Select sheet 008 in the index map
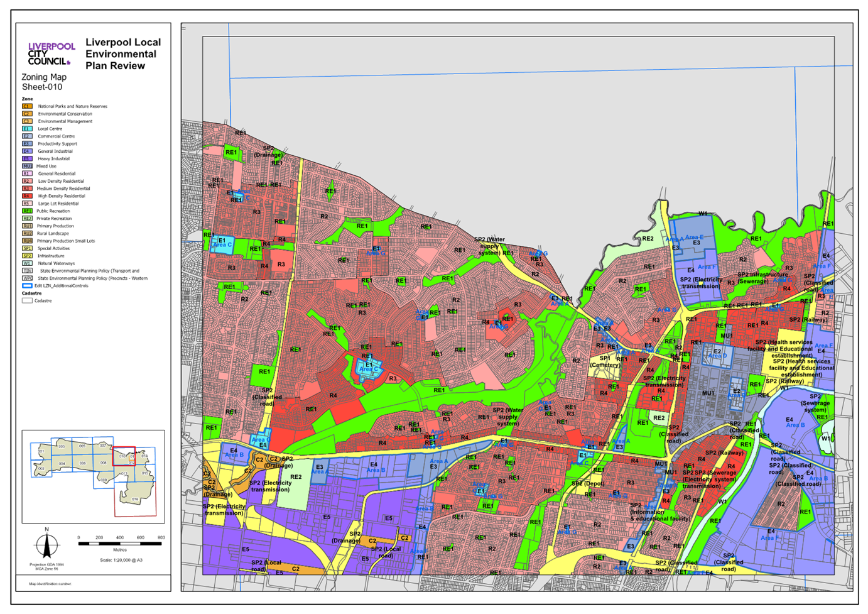The image size is (868, 614). point(103,463)
